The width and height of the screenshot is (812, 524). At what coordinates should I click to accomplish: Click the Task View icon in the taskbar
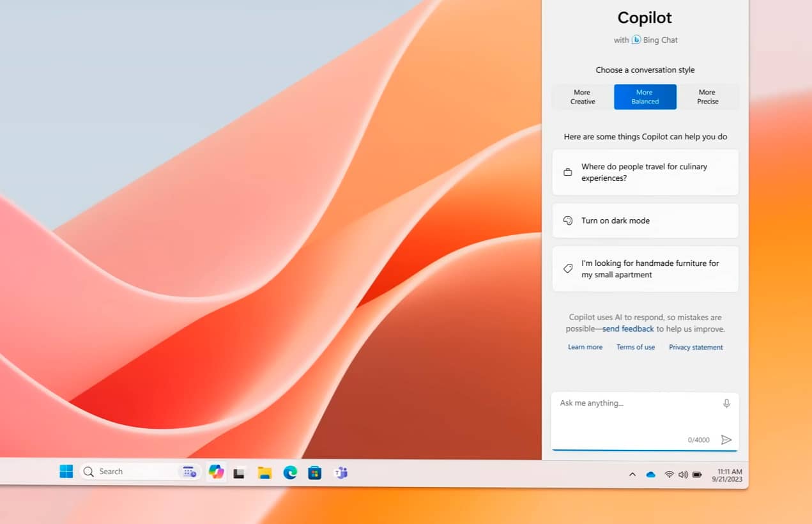click(x=239, y=474)
